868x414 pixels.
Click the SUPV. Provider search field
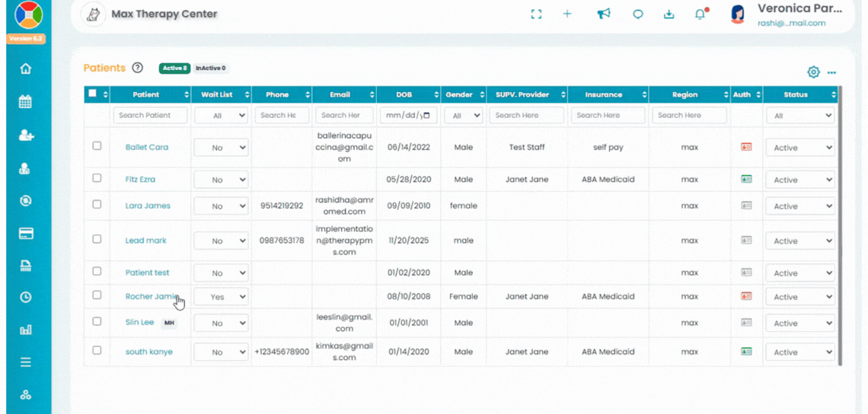[x=527, y=116]
